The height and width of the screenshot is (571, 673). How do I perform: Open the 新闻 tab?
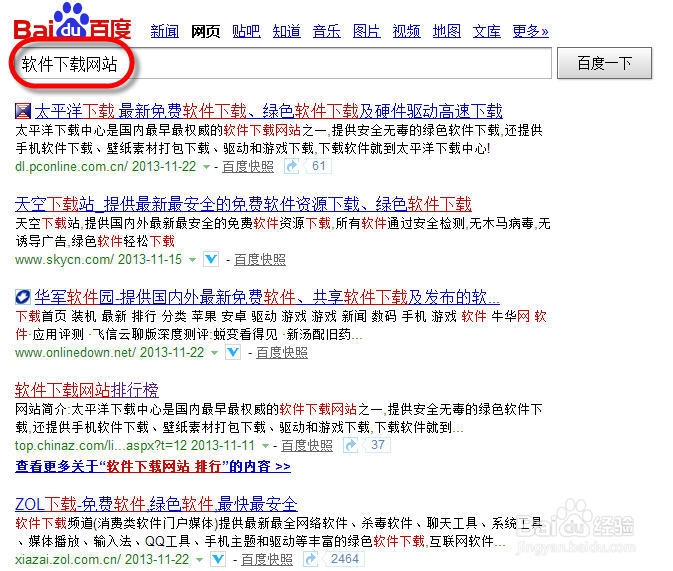click(164, 31)
